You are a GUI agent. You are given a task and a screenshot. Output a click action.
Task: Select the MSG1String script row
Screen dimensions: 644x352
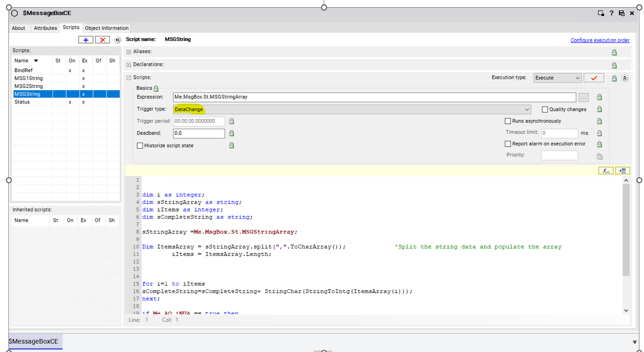coord(66,78)
